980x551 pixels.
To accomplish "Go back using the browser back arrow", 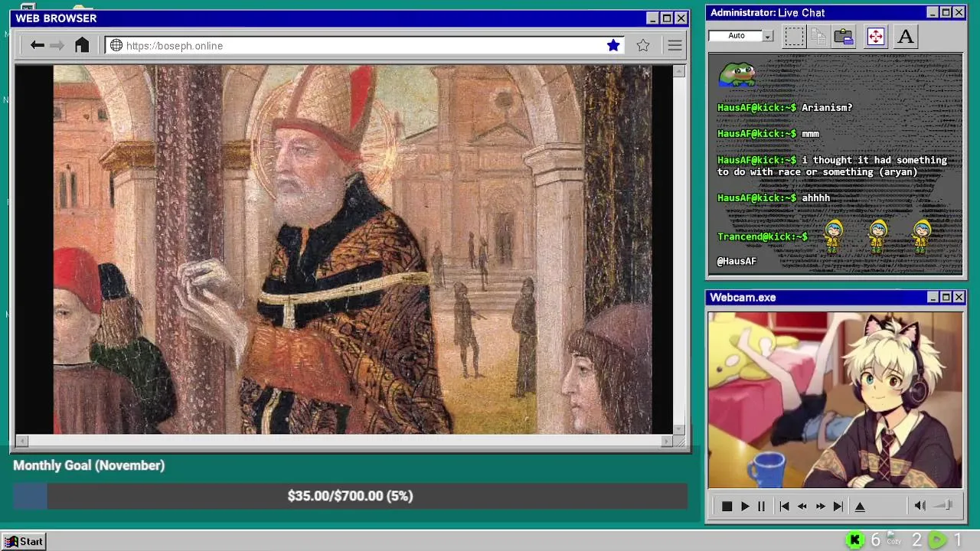I will 37,45.
